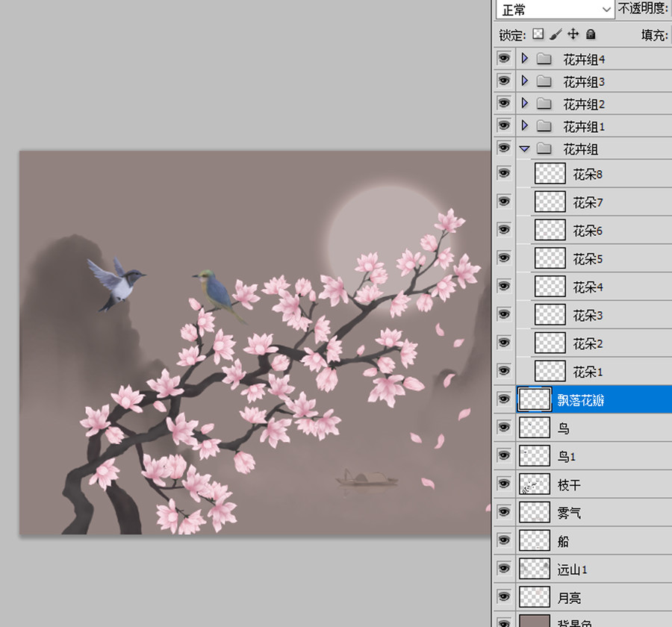Click the lock image pixels brush icon
Screen dimensions: 672x627
(556, 34)
